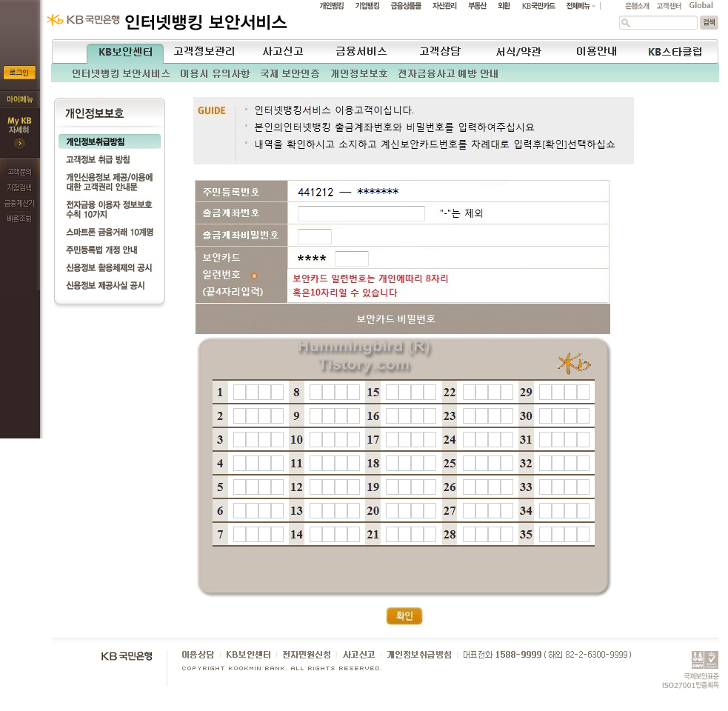Viewport: 728px width, 711px height.
Task: Switch to the 금융서비스 tab
Action: 361,52
